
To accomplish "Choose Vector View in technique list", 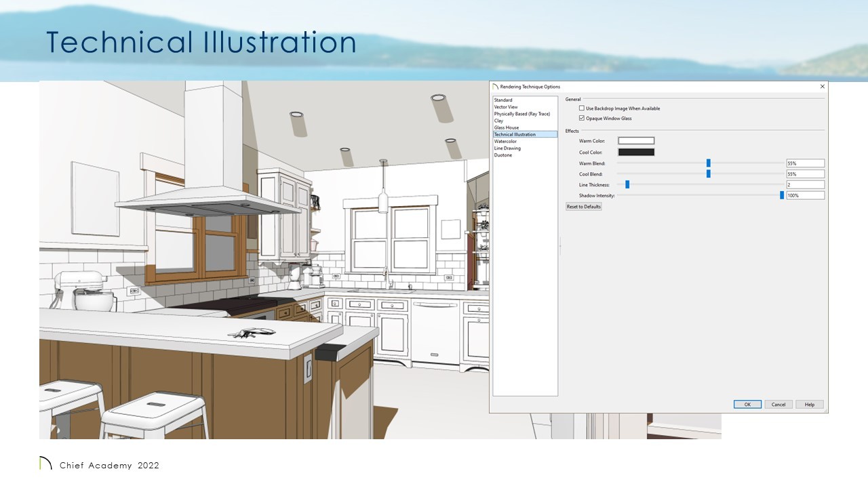I will [x=506, y=107].
